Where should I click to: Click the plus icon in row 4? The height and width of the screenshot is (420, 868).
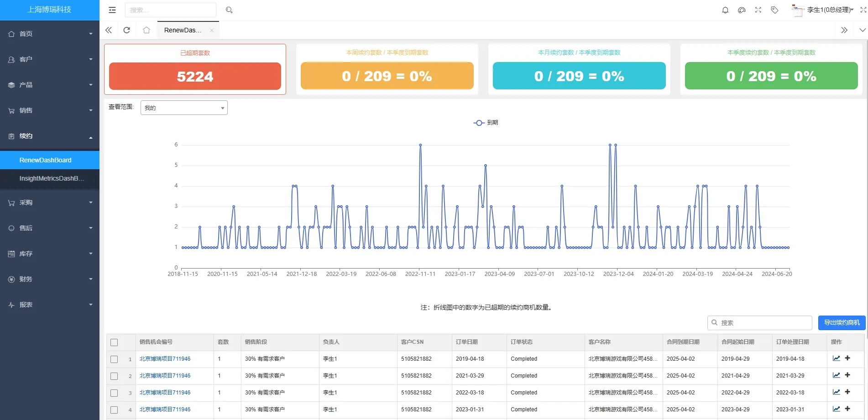point(847,409)
